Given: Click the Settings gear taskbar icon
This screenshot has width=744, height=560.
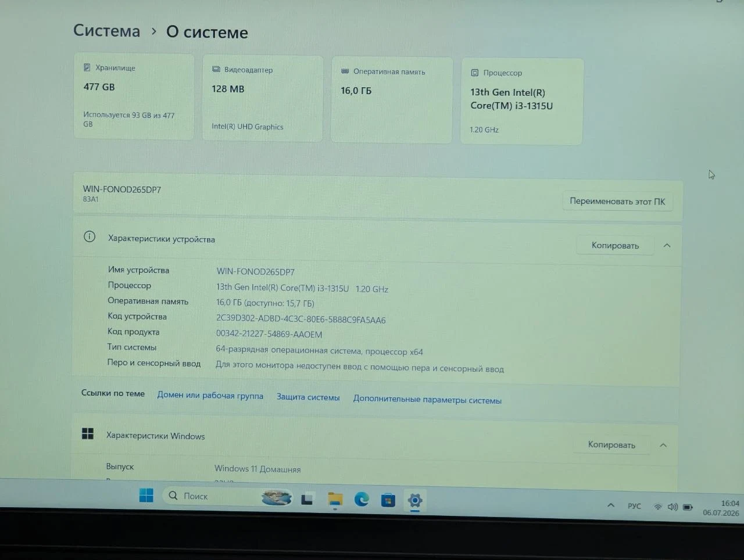Looking at the screenshot, I should coord(415,500).
